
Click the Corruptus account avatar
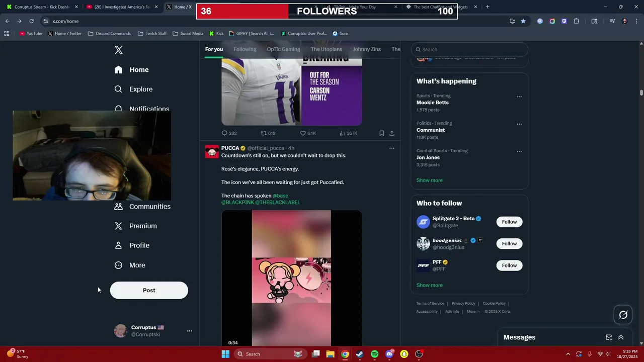click(121, 331)
